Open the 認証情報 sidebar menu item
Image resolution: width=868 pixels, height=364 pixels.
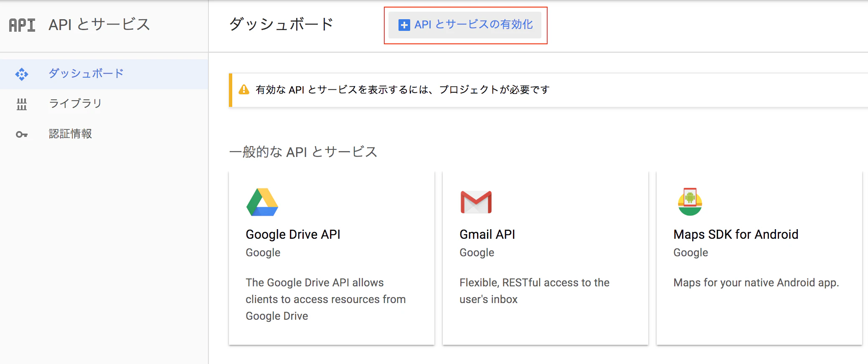pos(104,134)
